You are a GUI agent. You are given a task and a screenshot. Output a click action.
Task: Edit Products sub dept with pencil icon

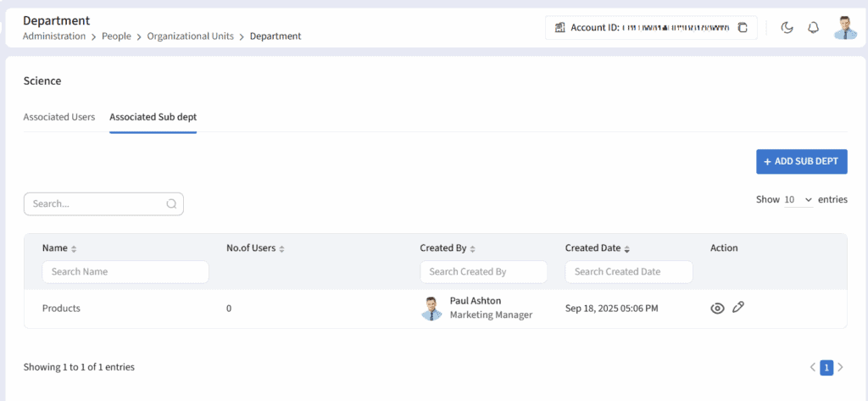coord(738,308)
